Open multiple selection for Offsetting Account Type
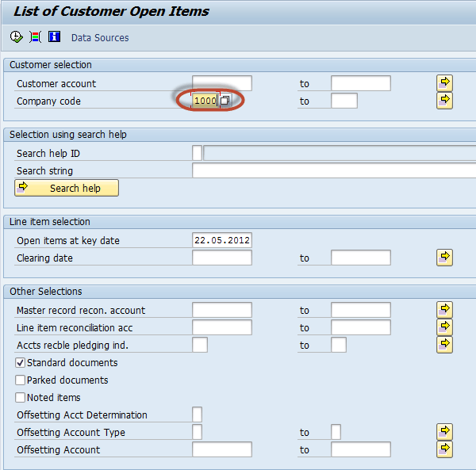 444,431
